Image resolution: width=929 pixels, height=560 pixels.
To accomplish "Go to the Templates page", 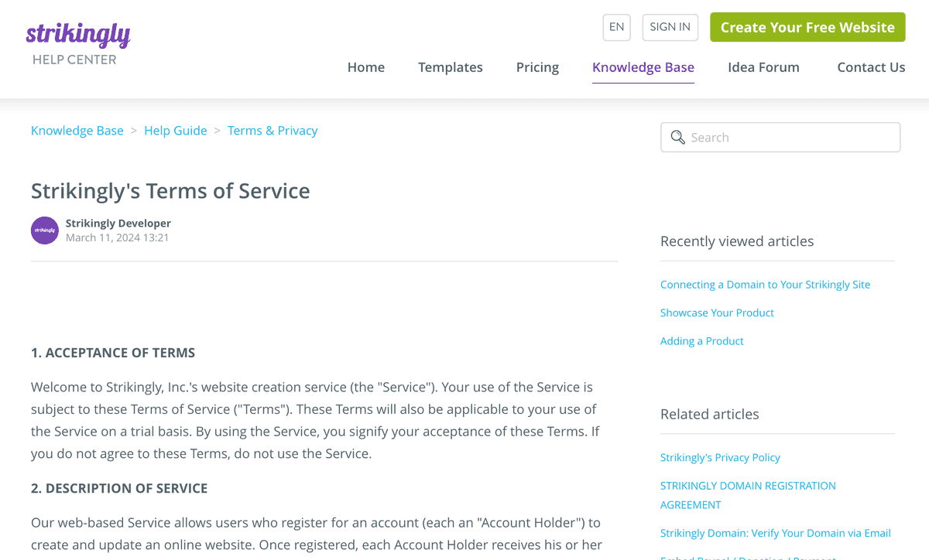I will [451, 67].
